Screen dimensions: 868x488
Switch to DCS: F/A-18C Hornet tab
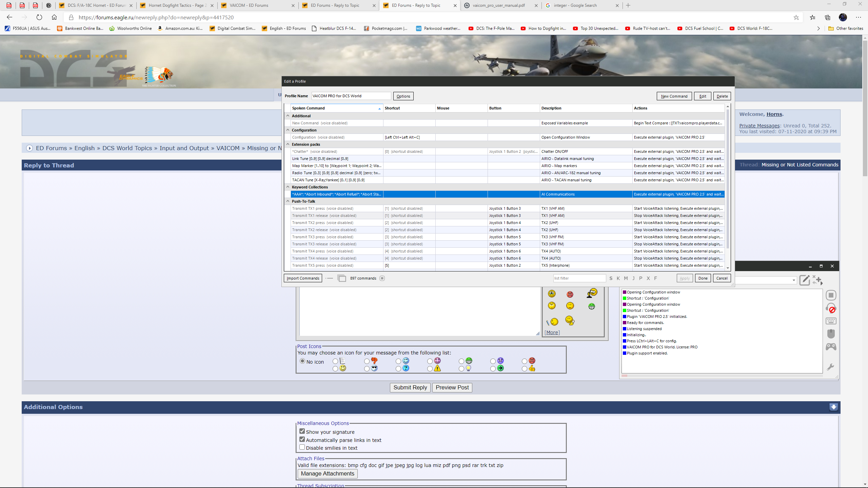(96, 5)
